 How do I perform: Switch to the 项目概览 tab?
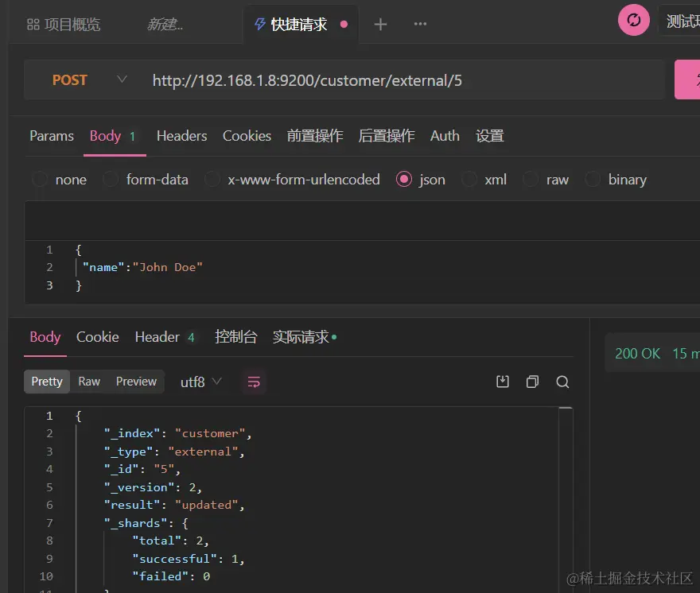pyautogui.click(x=64, y=24)
